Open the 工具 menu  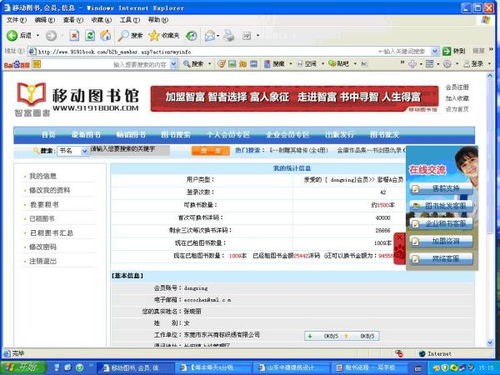click(130, 20)
